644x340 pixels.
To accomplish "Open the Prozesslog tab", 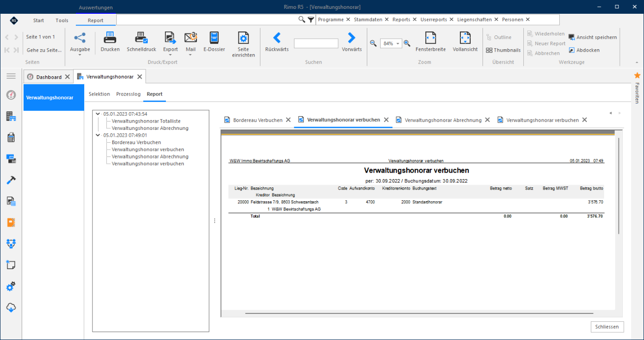I will pos(129,94).
